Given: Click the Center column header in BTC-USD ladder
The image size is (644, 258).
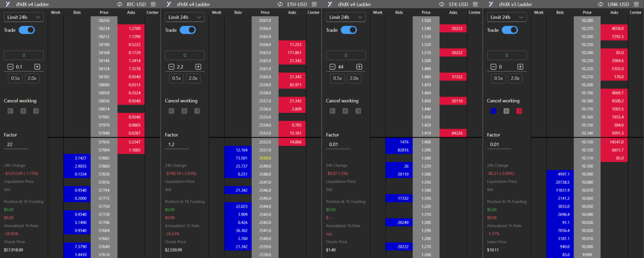Looking at the screenshot, I should (152, 13).
